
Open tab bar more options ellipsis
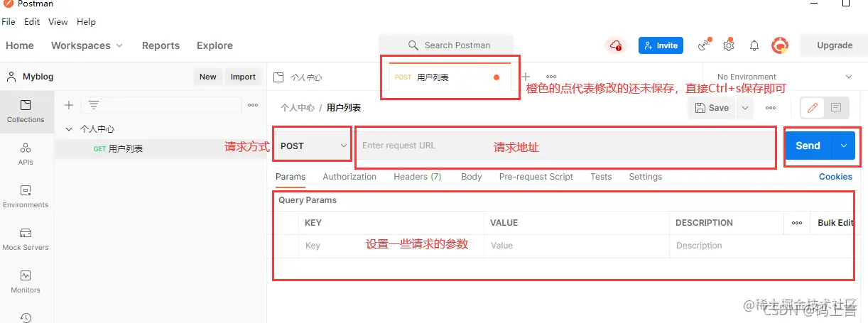pyautogui.click(x=551, y=77)
